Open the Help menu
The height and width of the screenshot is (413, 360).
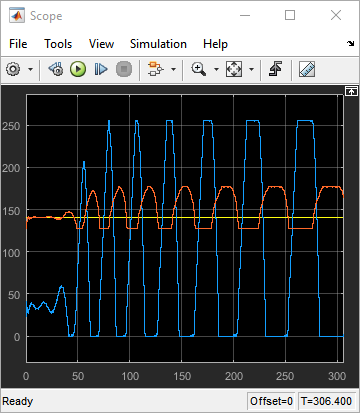click(215, 44)
